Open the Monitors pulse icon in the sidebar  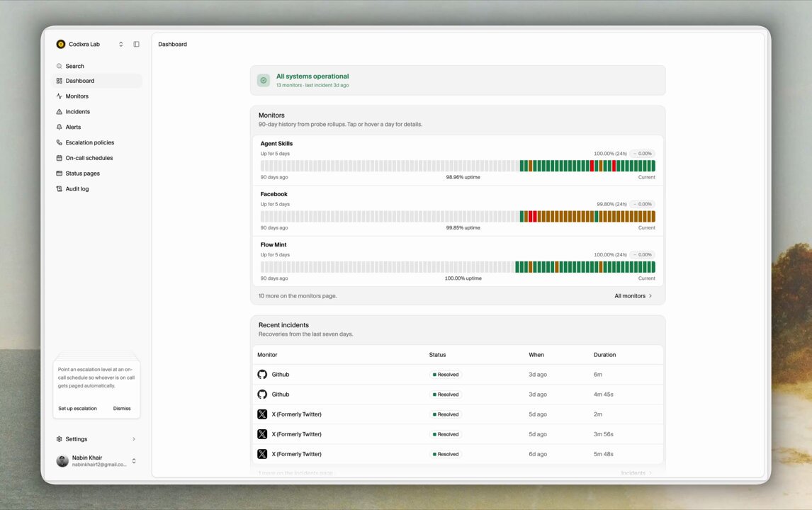tap(59, 96)
